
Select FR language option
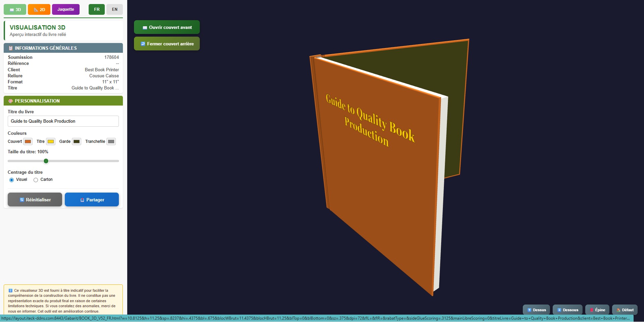(97, 9)
